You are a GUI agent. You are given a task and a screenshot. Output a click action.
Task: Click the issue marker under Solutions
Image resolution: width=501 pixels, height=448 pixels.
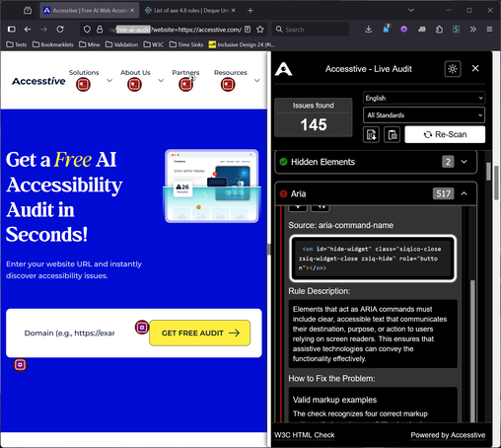click(83, 85)
